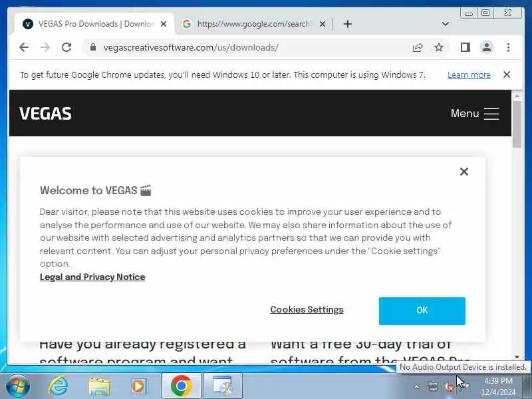The width and height of the screenshot is (532, 399).
Task: Click the forward navigation arrow
Action: pos(45,47)
